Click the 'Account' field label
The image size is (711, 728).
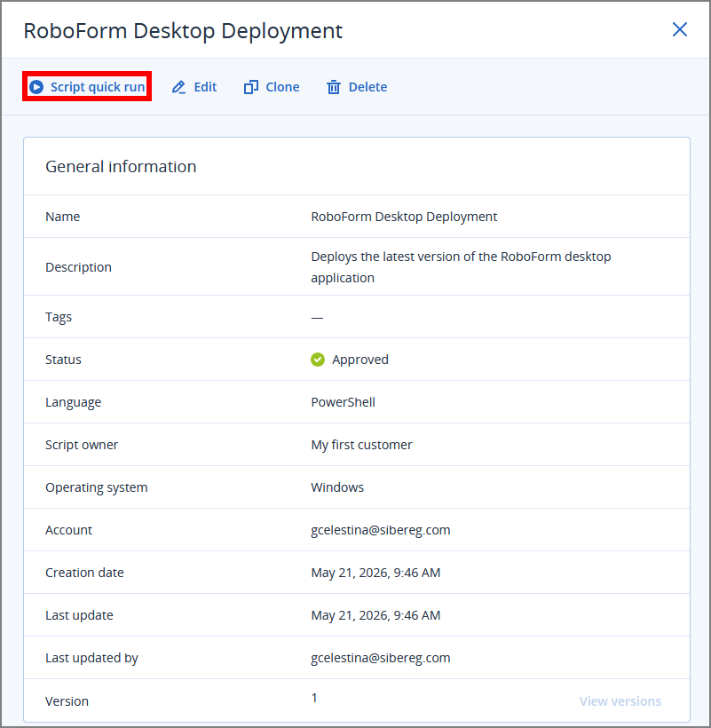pyautogui.click(x=68, y=530)
